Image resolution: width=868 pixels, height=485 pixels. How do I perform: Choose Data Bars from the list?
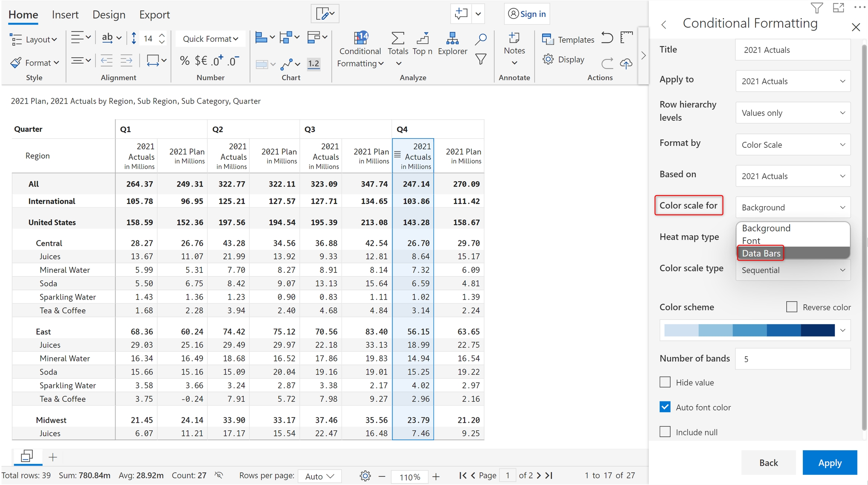click(761, 253)
